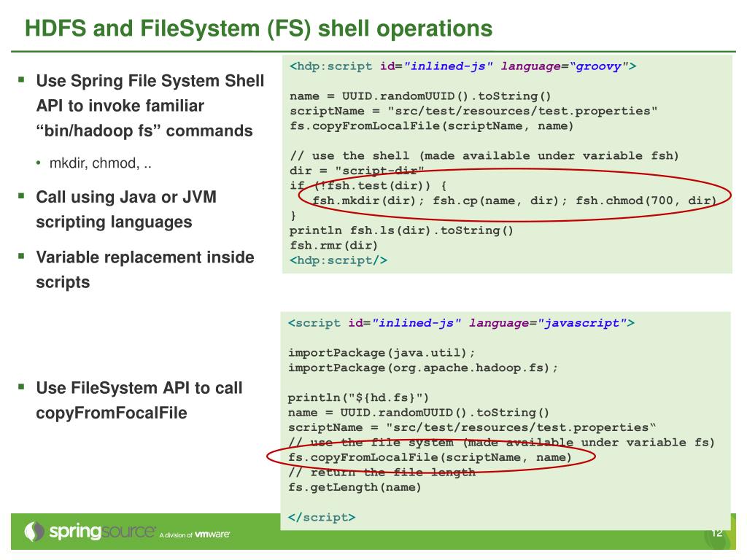
Task: Click the 'if (!fsh.test(dir)) {' line
Action: click(x=368, y=186)
